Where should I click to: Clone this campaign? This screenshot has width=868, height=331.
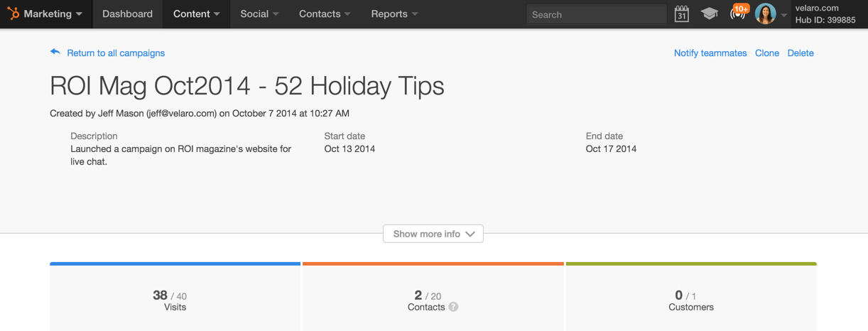click(767, 53)
